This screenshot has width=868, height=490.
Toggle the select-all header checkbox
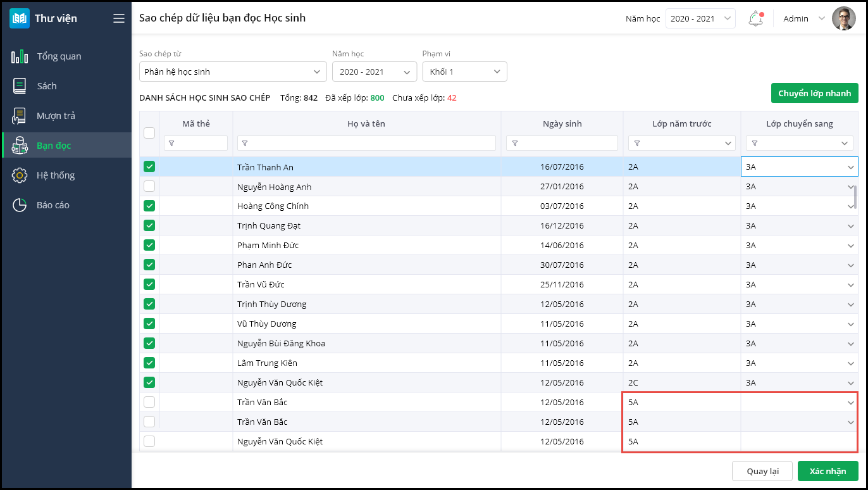point(149,133)
